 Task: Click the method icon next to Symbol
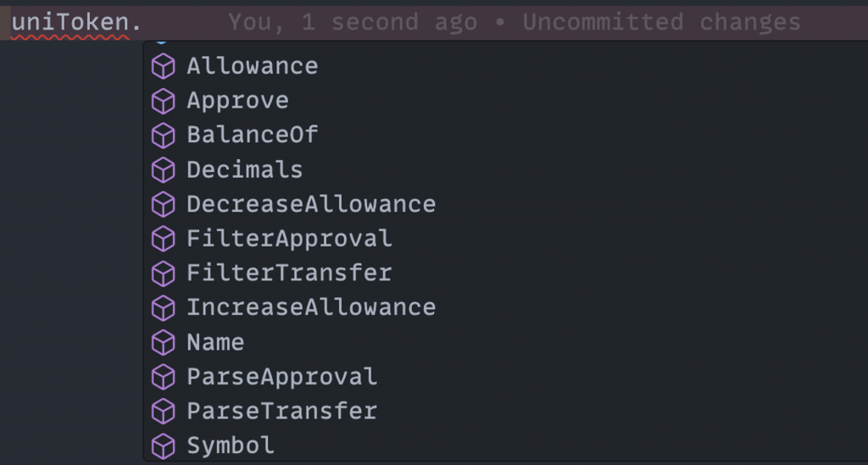tap(164, 446)
